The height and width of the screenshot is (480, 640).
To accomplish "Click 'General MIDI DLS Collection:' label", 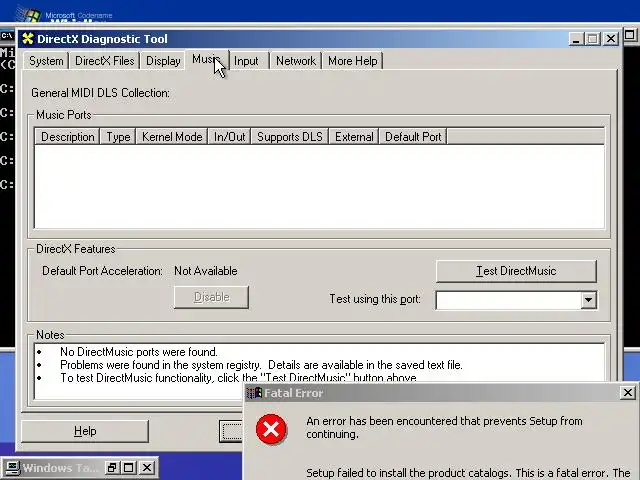I will (x=100, y=93).
